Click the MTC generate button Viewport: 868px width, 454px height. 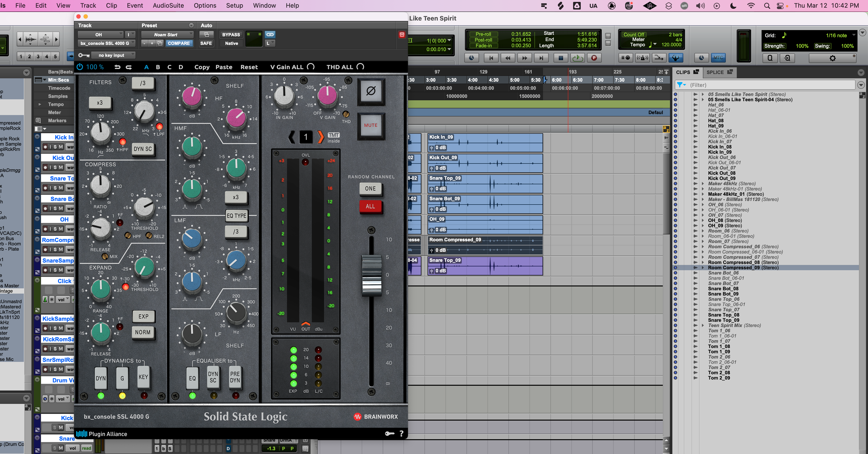point(718,58)
